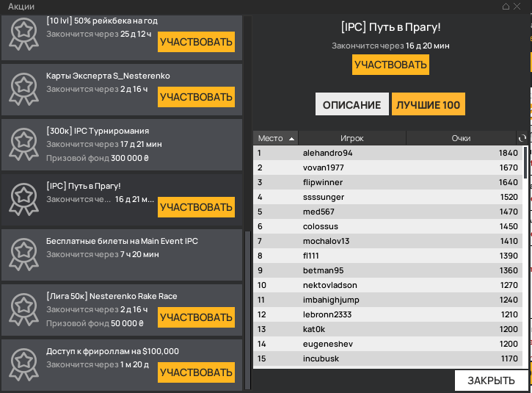
Task: Click the award icon for Доступ к фрироллам
Action: click(x=24, y=364)
